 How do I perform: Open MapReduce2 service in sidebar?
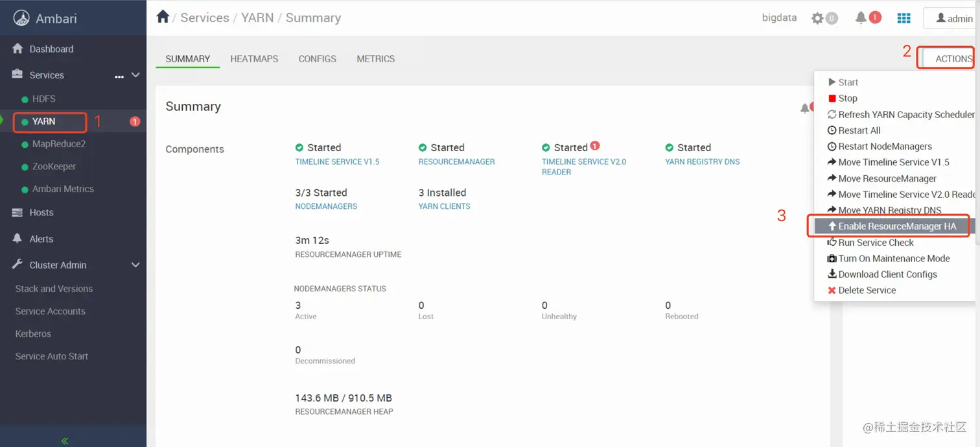click(x=59, y=144)
